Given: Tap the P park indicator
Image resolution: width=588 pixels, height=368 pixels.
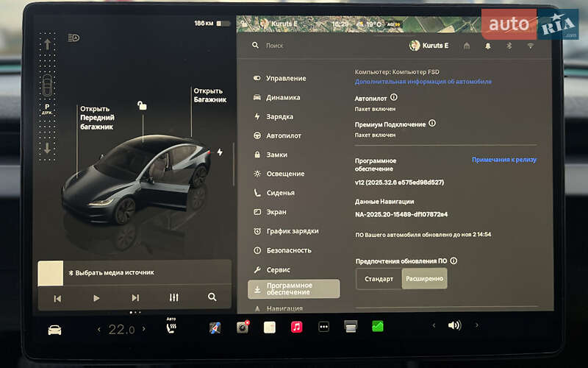Looking at the screenshot, I should coord(47,108).
